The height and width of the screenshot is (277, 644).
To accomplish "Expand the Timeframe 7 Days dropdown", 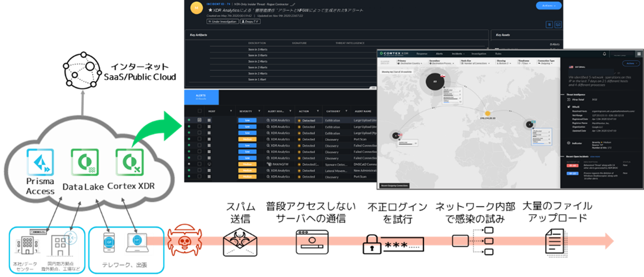I will coord(524,63).
